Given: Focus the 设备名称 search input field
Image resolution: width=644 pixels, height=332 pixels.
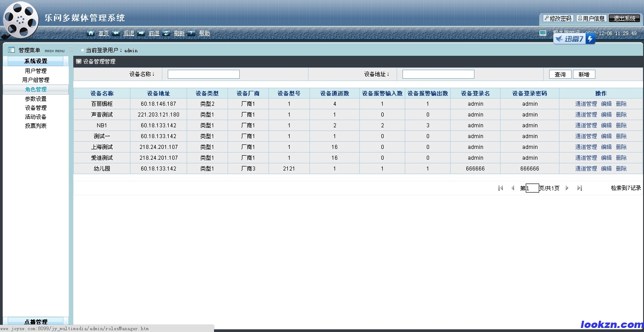Looking at the screenshot, I should tap(203, 74).
